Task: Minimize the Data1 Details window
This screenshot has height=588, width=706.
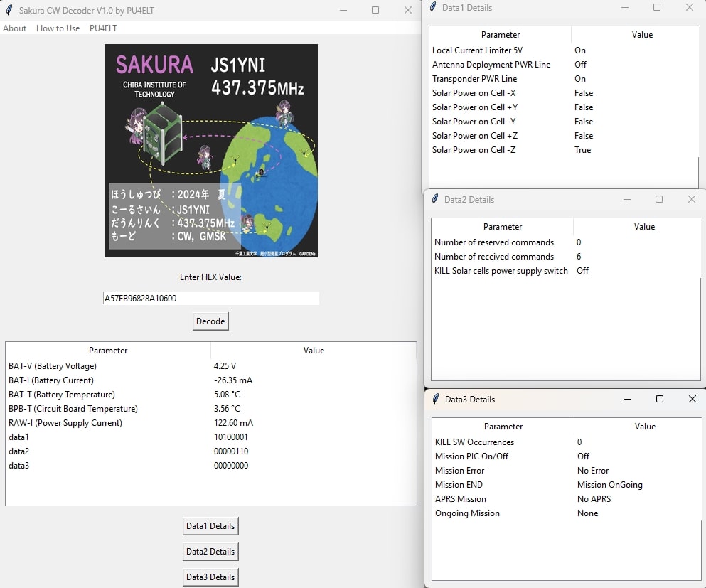Action: (624, 7)
